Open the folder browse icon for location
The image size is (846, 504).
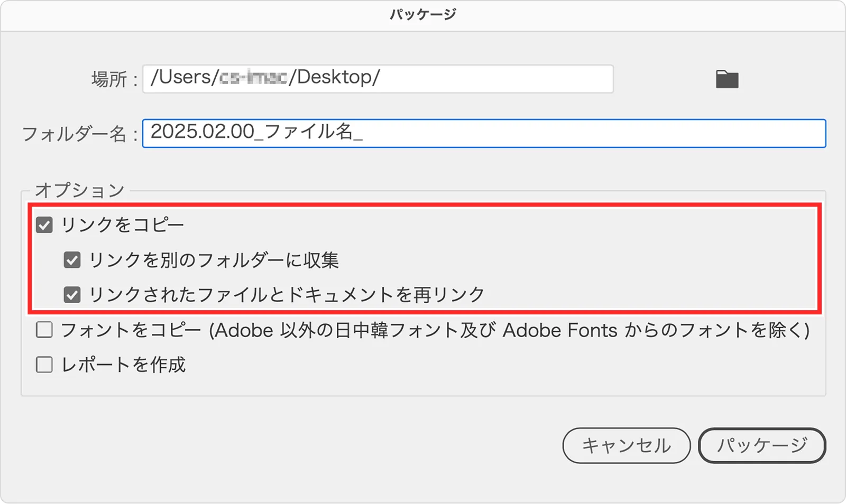(727, 79)
